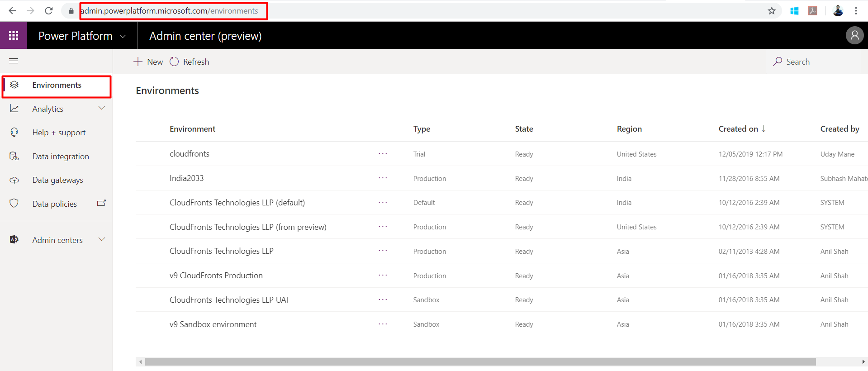868x371 pixels.
Task: Open the Power Platform dropdown chevron
Action: pyautogui.click(x=123, y=36)
